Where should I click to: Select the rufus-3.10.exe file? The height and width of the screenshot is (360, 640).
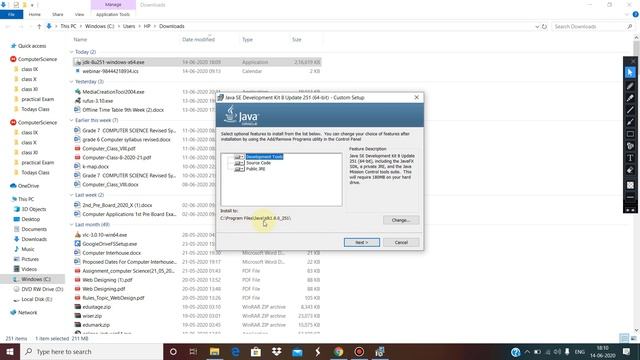tap(98, 101)
